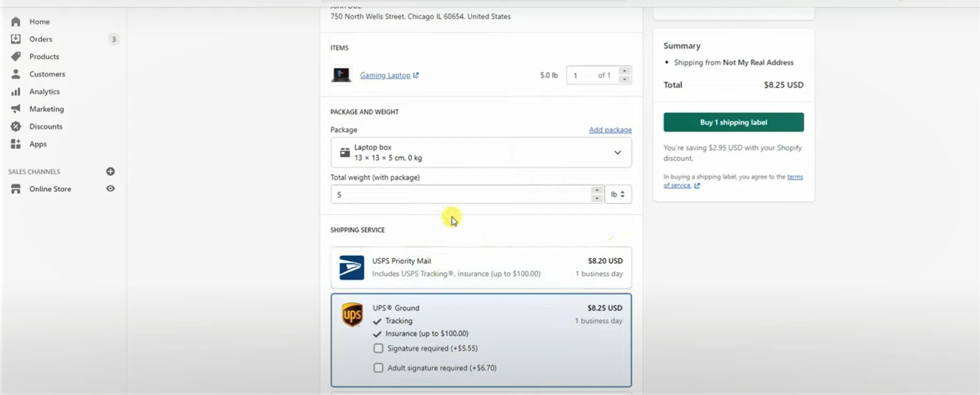Viewport: 980px width, 395px height.
Task: View Online Store via eye icon
Action: 110,189
